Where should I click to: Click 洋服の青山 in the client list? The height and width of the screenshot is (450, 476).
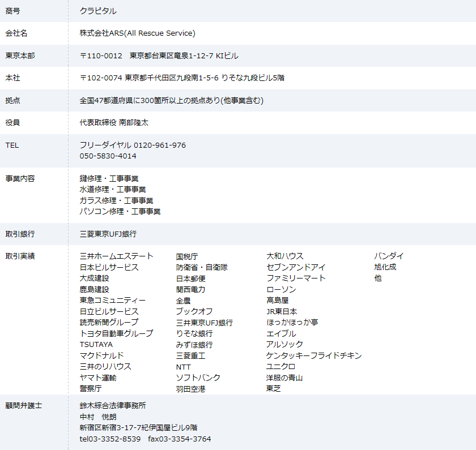point(284,378)
